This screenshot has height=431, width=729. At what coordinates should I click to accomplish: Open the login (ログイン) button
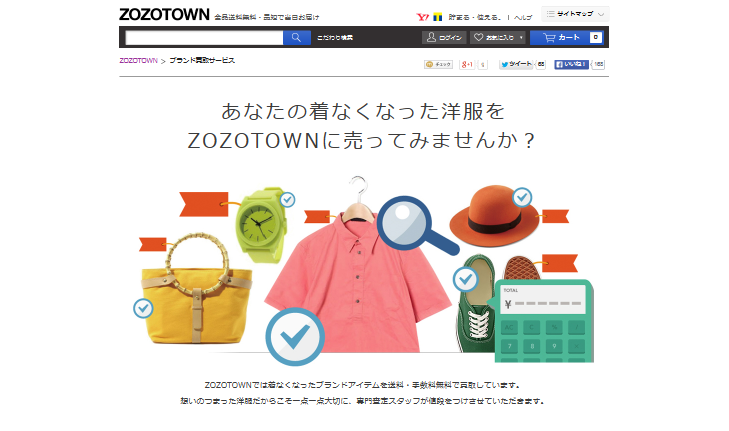(x=444, y=38)
